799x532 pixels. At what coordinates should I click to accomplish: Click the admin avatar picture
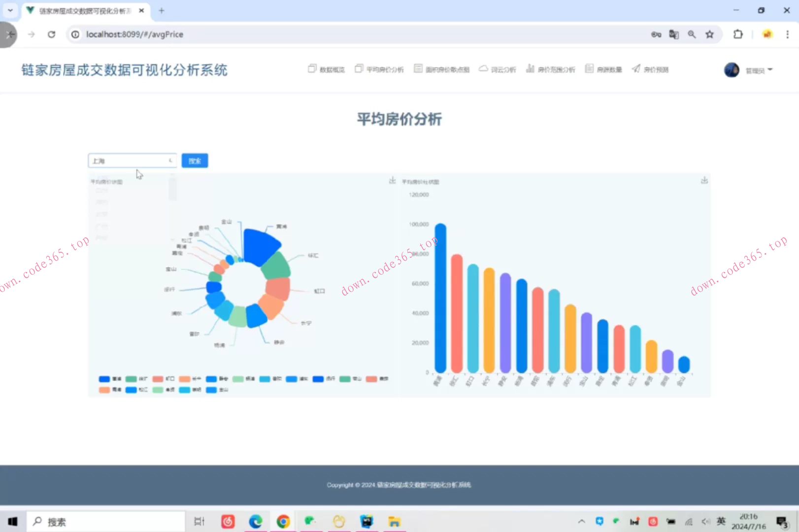[732, 70]
